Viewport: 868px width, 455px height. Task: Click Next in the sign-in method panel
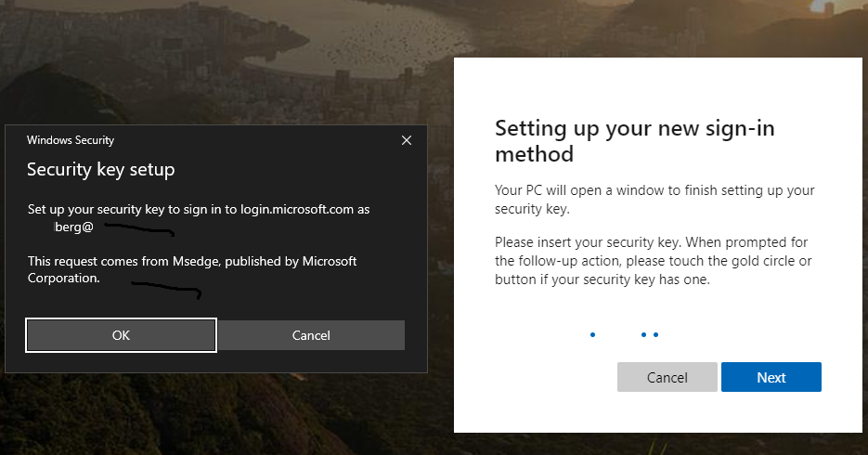771,377
